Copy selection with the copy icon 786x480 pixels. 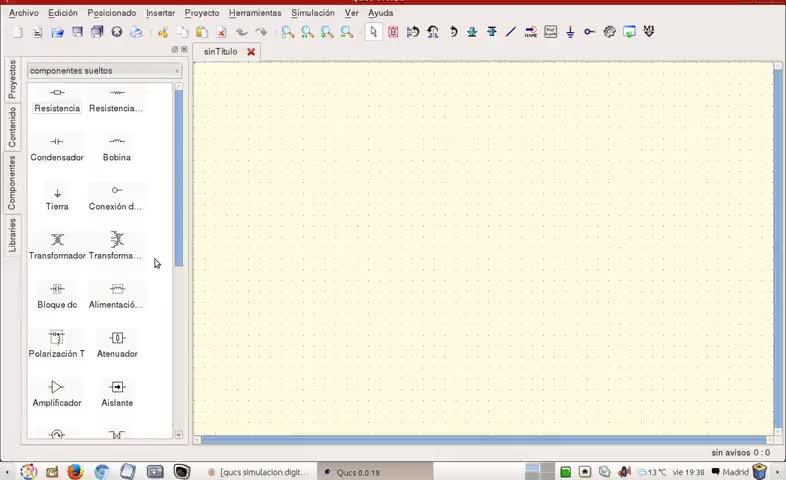coord(182,33)
